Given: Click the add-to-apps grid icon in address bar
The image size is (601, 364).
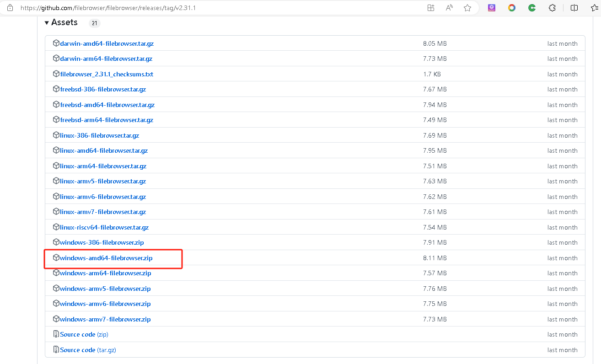Looking at the screenshot, I should tap(430, 8).
